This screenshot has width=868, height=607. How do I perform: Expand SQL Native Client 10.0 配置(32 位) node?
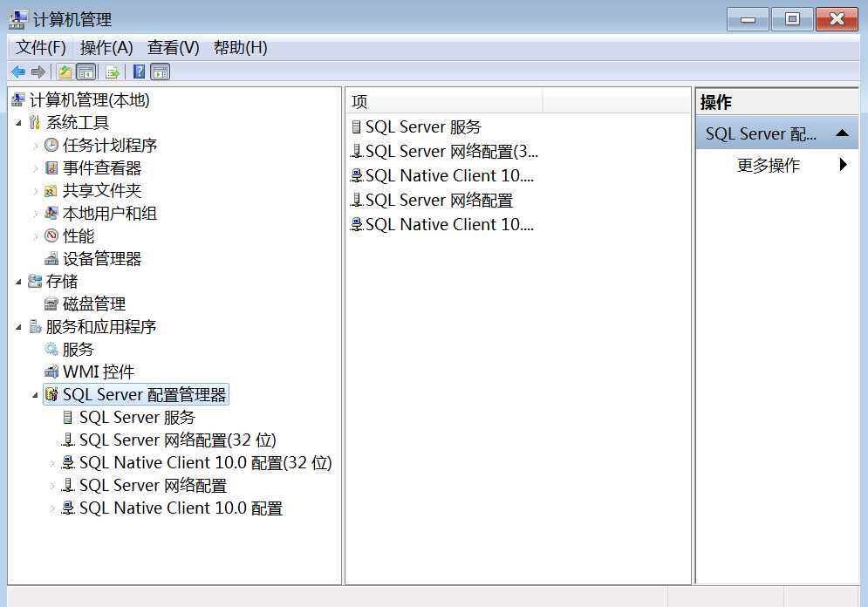pos(52,463)
